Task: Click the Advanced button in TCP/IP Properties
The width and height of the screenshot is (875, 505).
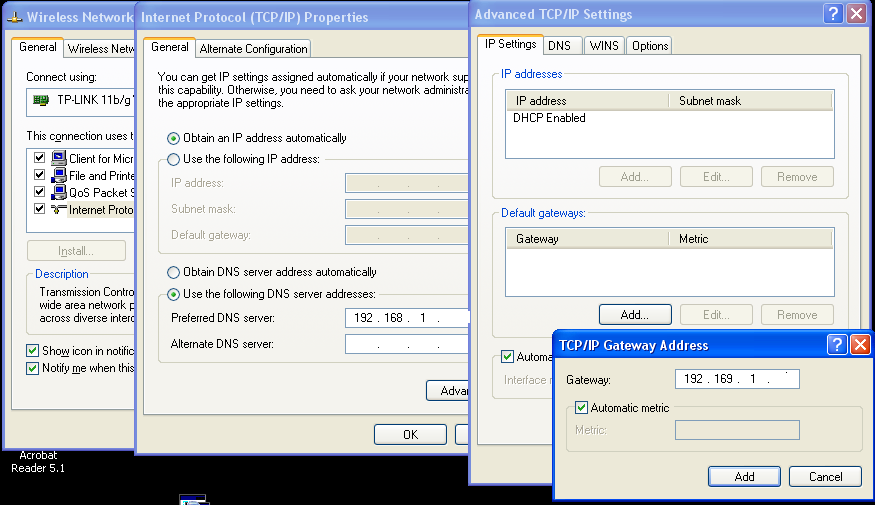Action: 448,391
